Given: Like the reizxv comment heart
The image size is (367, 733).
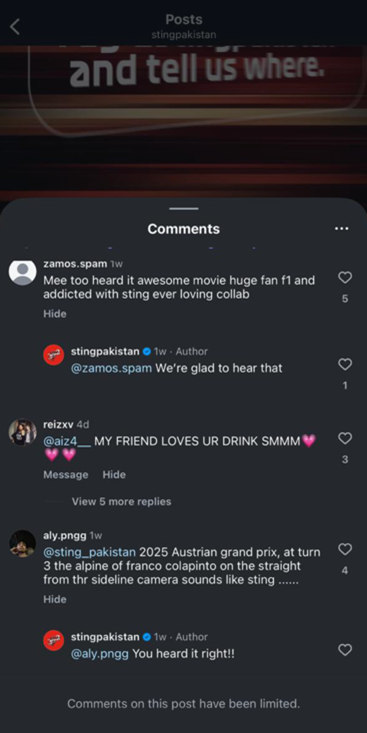Looking at the screenshot, I should click(345, 438).
